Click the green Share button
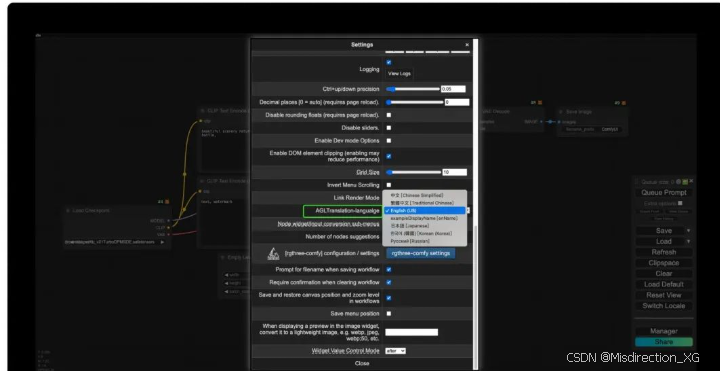 (x=664, y=342)
